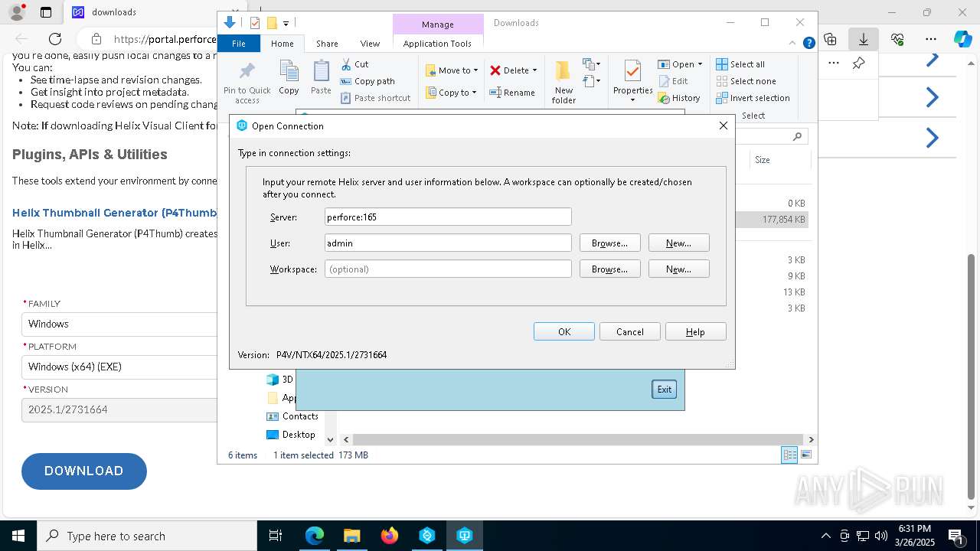
Task: Select the Cut scissors tool
Action: click(354, 64)
